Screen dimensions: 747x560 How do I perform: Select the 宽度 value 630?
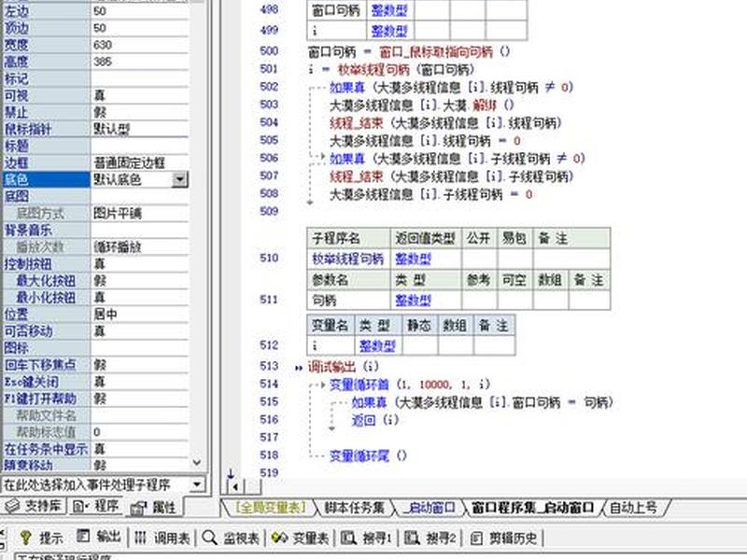[x=103, y=45]
